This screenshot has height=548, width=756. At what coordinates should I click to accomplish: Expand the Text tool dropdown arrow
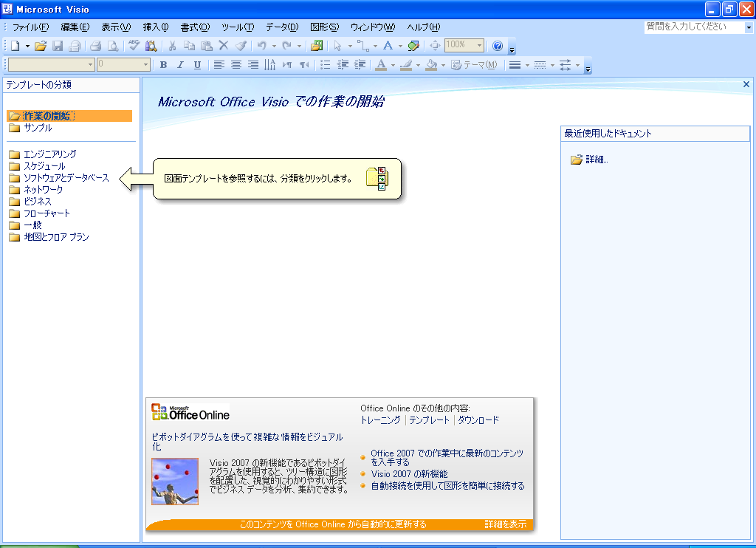point(400,47)
